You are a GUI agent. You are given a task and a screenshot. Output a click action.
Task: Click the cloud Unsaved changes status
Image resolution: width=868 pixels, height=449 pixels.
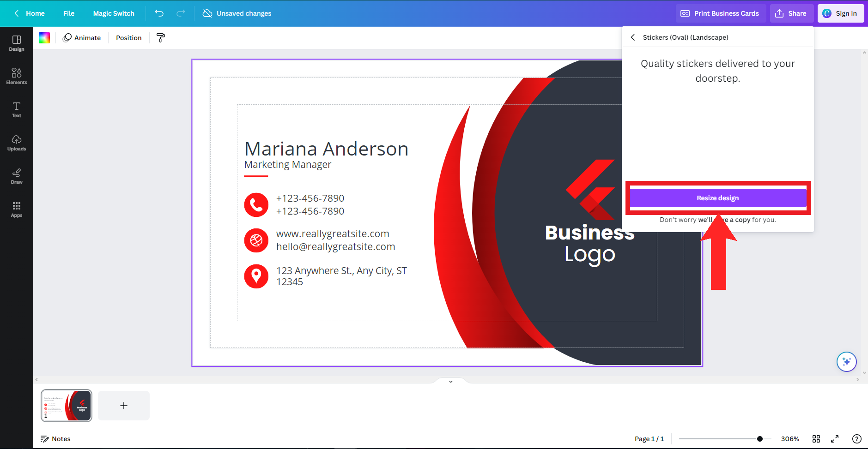[x=237, y=13]
